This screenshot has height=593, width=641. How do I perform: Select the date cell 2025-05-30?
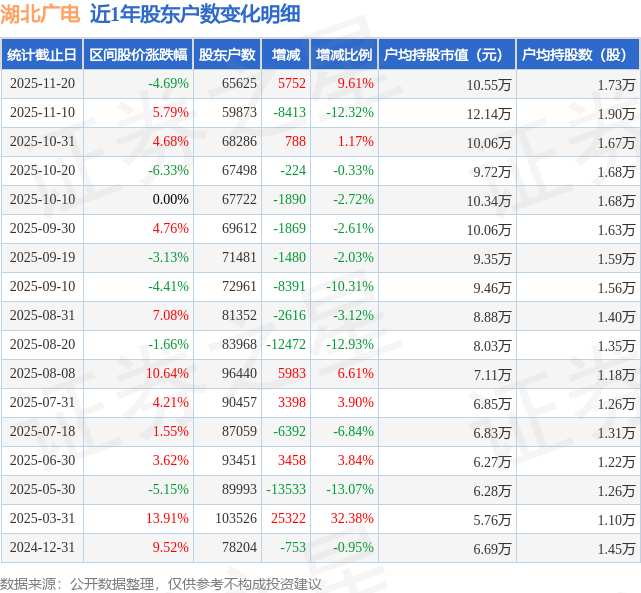click(x=43, y=490)
